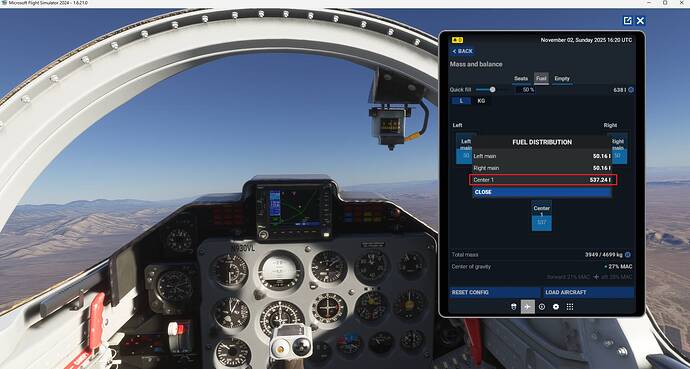690x369 pixels.
Task: Open the pilot profile icon in tablet dock
Action: (514, 307)
